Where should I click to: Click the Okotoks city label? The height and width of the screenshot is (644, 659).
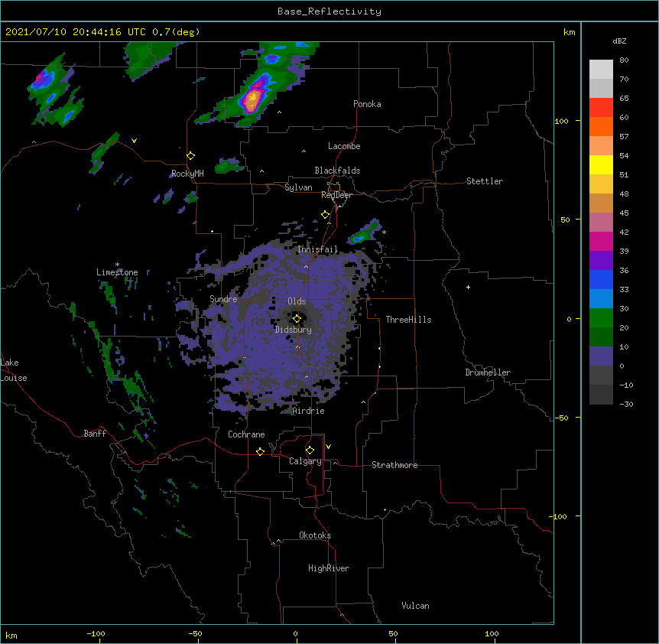pos(315,535)
